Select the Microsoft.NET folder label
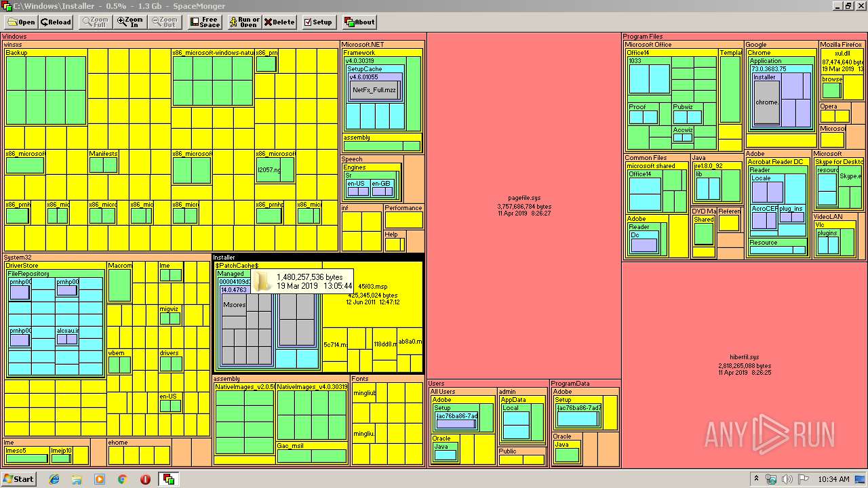The image size is (868, 488). 363,45
